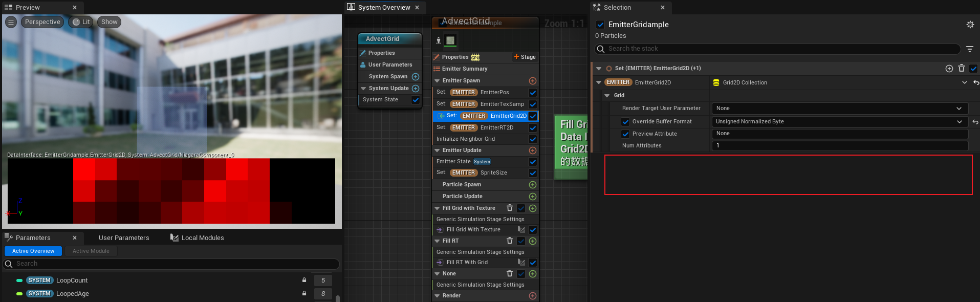Screen dimensions: 980x302
Task: Delete the Set EmitterGrid2D module
Action: [961, 68]
